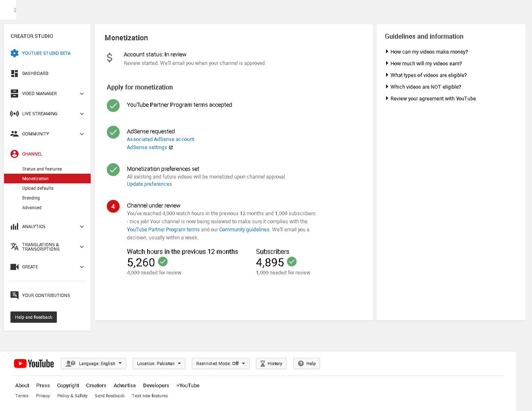This screenshot has height=411, width=532.
Task: Expand the Translations & Transcriptions chevron
Action: pyautogui.click(x=82, y=247)
